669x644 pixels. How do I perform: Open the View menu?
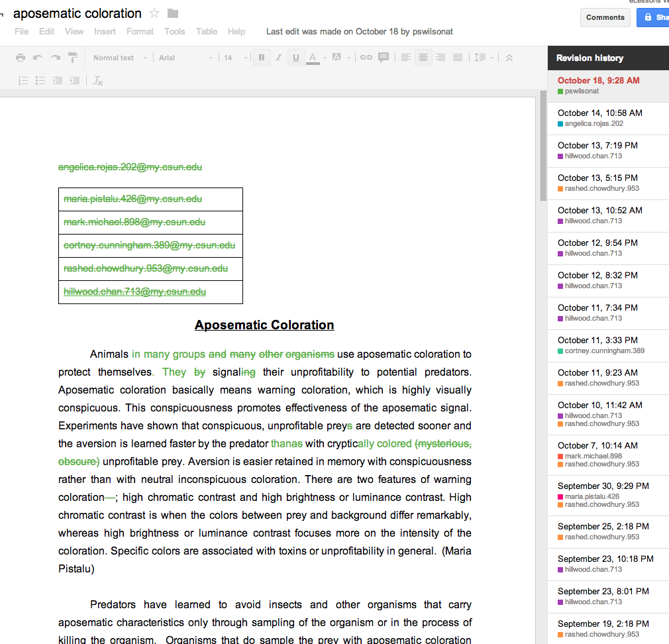point(74,32)
